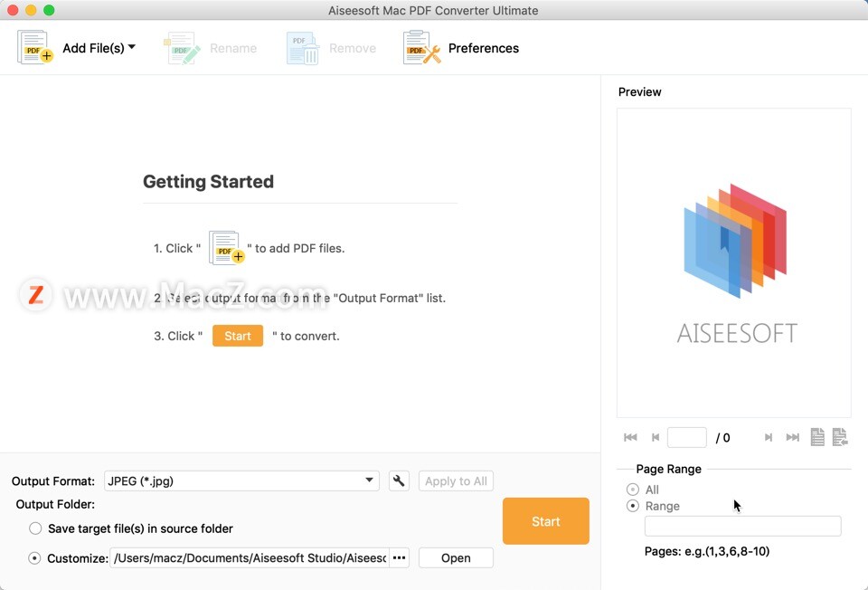868x590 pixels.
Task: Select the Range radio button
Action: click(633, 506)
